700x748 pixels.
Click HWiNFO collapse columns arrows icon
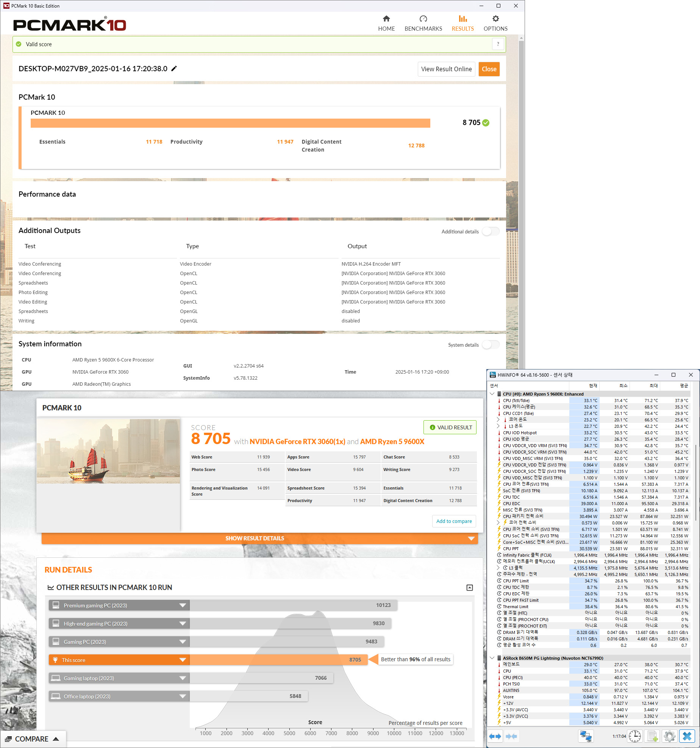pyautogui.click(x=511, y=736)
